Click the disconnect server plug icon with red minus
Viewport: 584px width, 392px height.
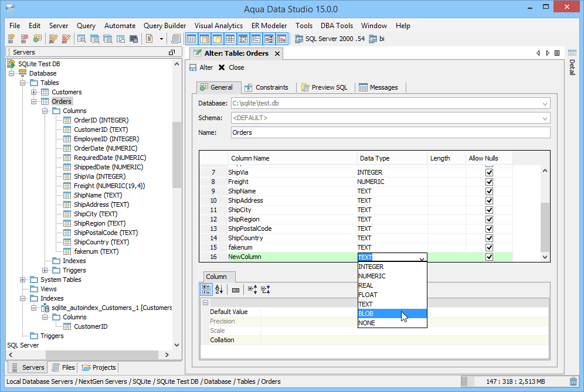[66, 38]
